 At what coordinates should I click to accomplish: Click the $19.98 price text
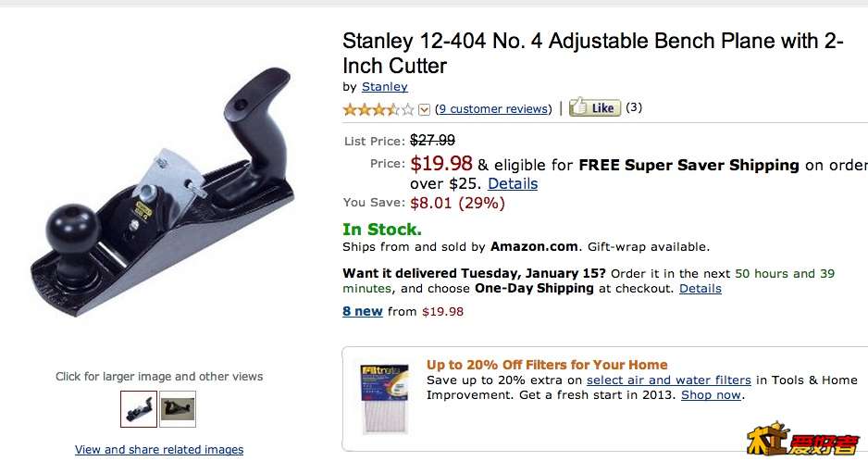441,164
